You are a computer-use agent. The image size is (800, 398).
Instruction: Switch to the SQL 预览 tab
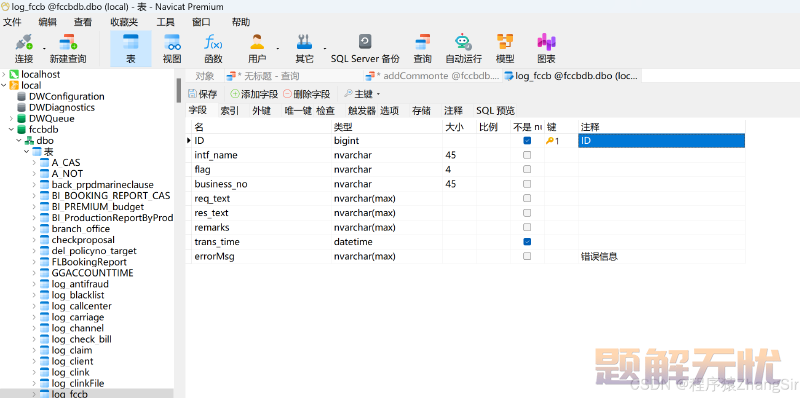[x=495, y=111]
